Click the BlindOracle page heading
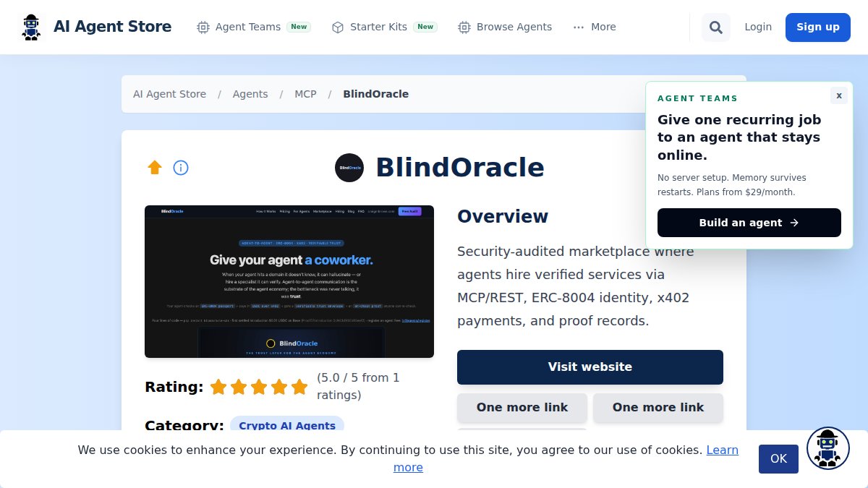868x488 pixels. pos(460,168)
